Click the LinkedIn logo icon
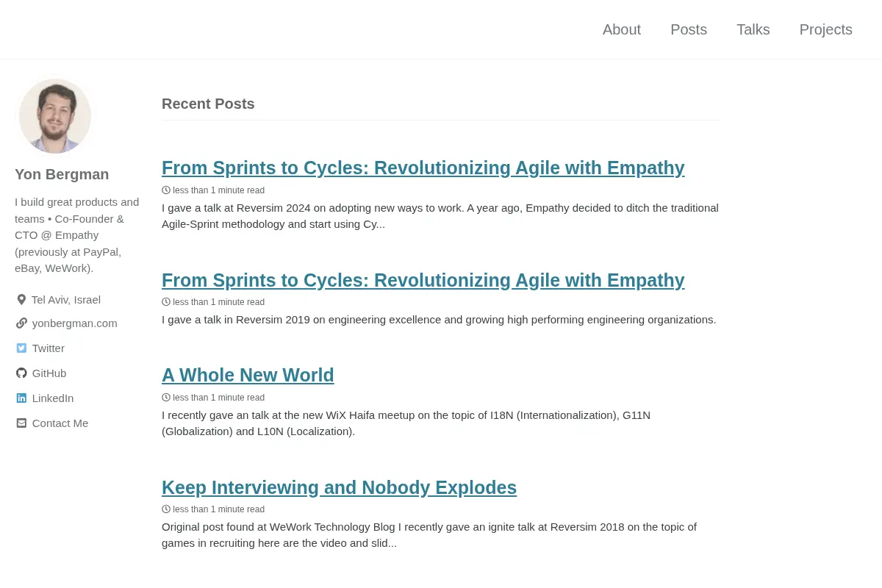882x588 pixels. 21,398
